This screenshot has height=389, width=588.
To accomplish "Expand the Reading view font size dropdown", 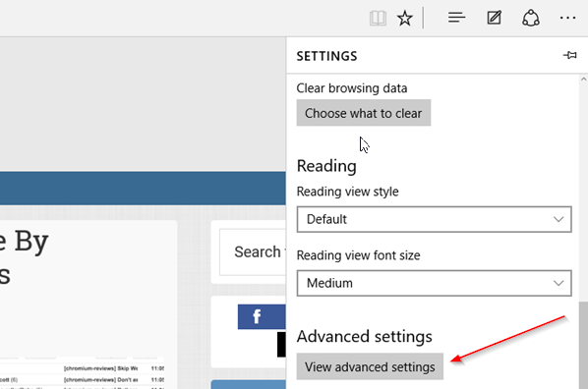I will click(434, 283).
